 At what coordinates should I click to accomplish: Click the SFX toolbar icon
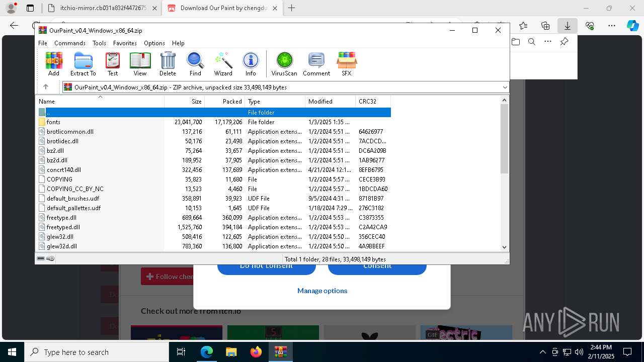[x=347, y=64]
